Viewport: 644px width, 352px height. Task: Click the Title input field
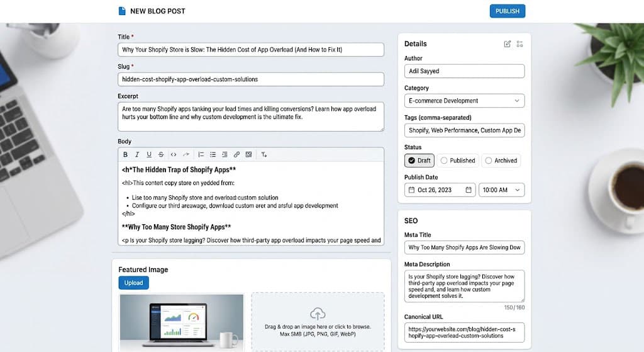(251, 50)
